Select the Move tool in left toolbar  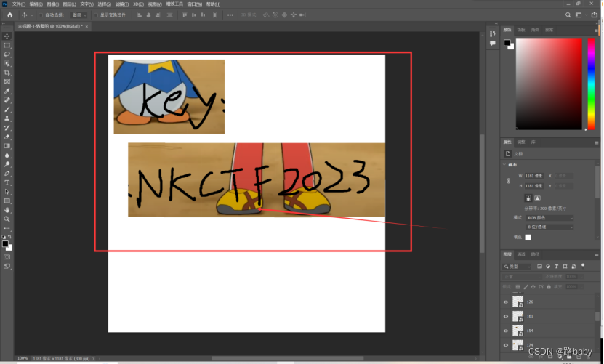(x=7, y=36)
